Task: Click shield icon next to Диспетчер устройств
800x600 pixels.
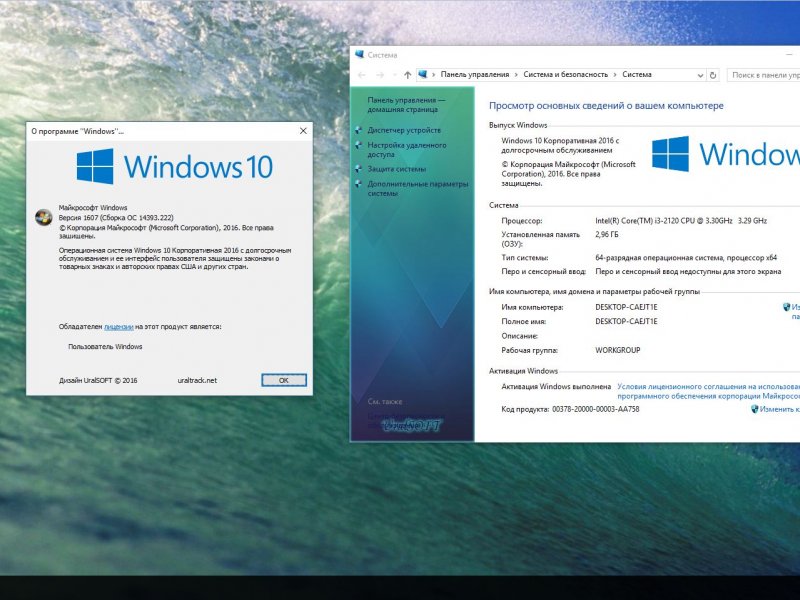Action: pyautogui.click(x=359, y=130)
